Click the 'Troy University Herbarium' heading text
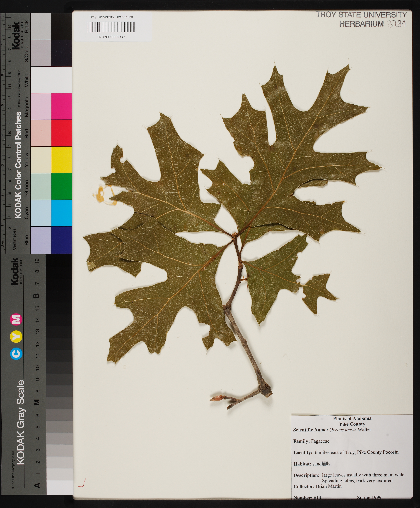This screenshot has height=508, width=420. (x=111, y=17)
